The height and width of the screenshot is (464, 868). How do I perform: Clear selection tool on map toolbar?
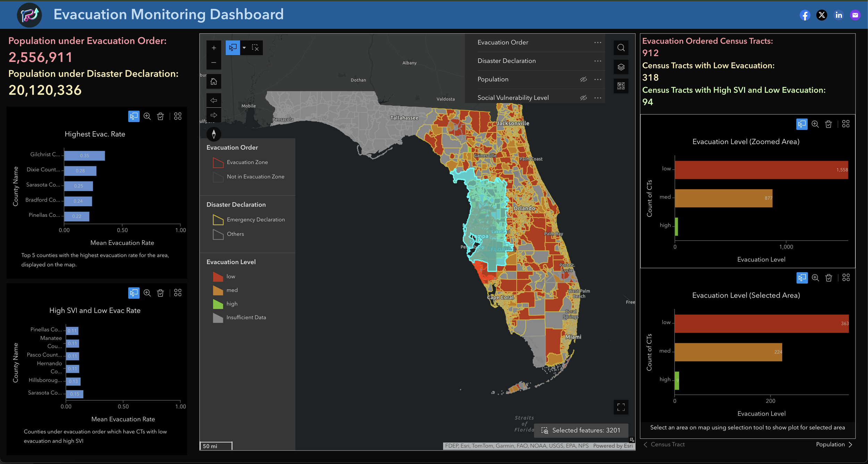point(255,48)
